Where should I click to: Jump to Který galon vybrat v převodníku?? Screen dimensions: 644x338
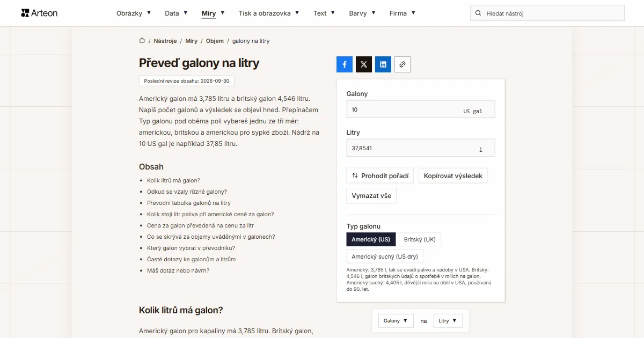point(191,248)
